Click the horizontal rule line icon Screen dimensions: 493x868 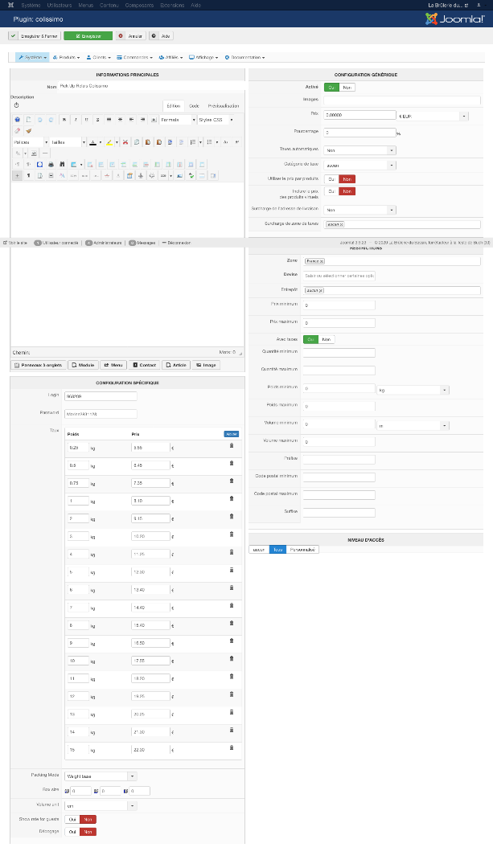(x=45, y=154)
